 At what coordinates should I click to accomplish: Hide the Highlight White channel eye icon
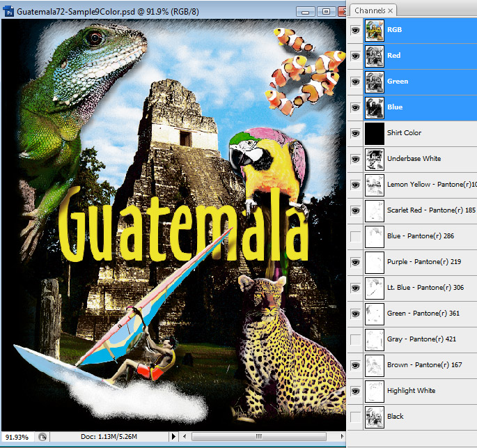355,391
